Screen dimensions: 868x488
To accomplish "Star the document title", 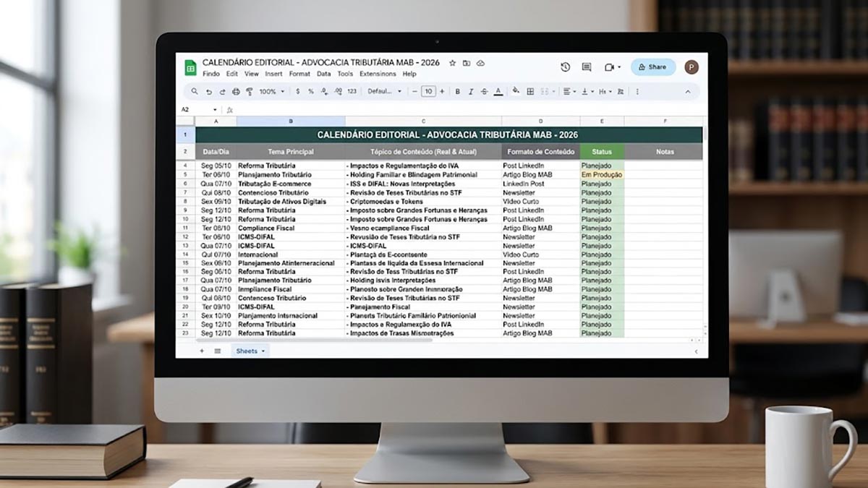I will coord(453,64).
